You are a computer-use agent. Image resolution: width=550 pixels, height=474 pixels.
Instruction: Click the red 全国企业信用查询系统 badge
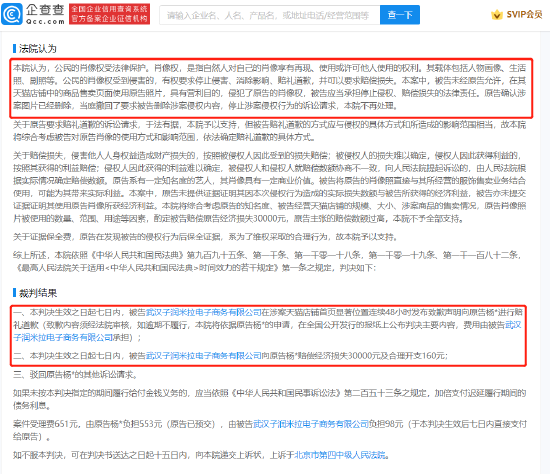click(109, 14)
